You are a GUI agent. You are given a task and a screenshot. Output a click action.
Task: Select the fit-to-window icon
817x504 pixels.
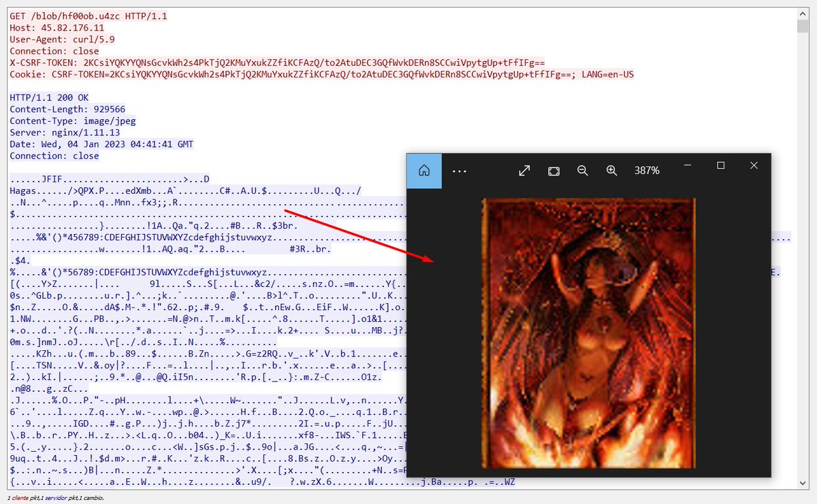(x=554, y=171)
